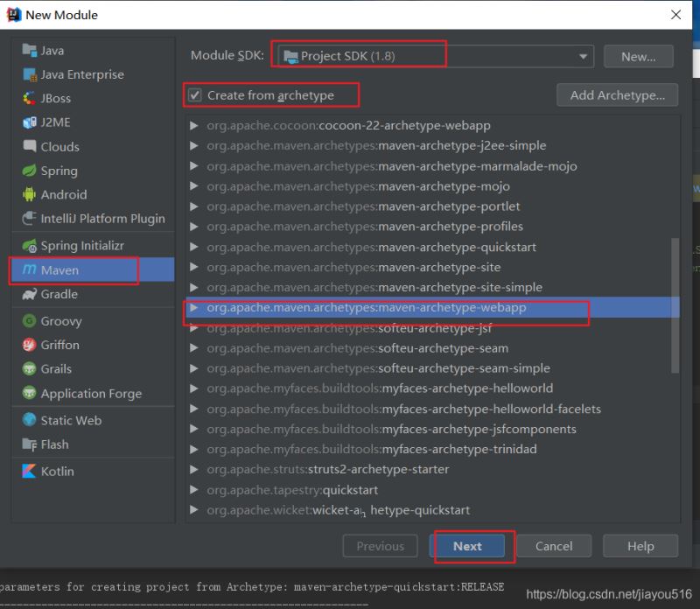This screenshot has width=700, height=609.
Task: Select myfaces-archetype-helloworld-facelets archetype
Action: [432, 409]
